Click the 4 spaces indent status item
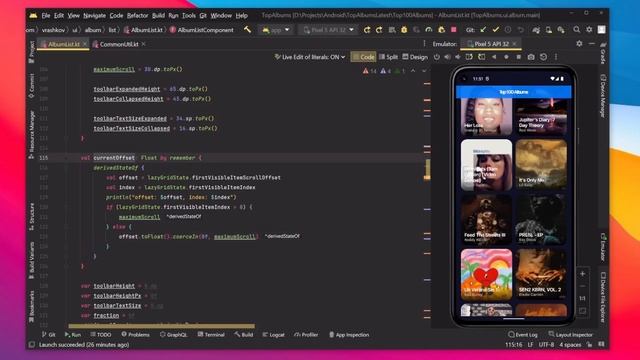The image size is (640, 360). click(570, 345)
